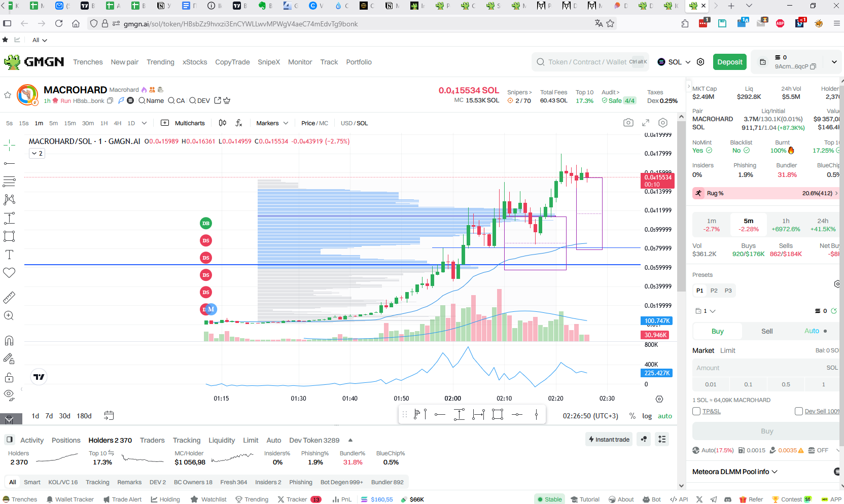
Task: Select the text annotation tool
Action: (x=9, y=255)
